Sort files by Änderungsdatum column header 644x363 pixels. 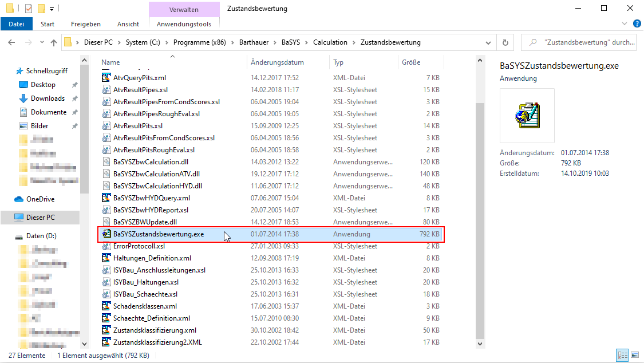point(277,62)
